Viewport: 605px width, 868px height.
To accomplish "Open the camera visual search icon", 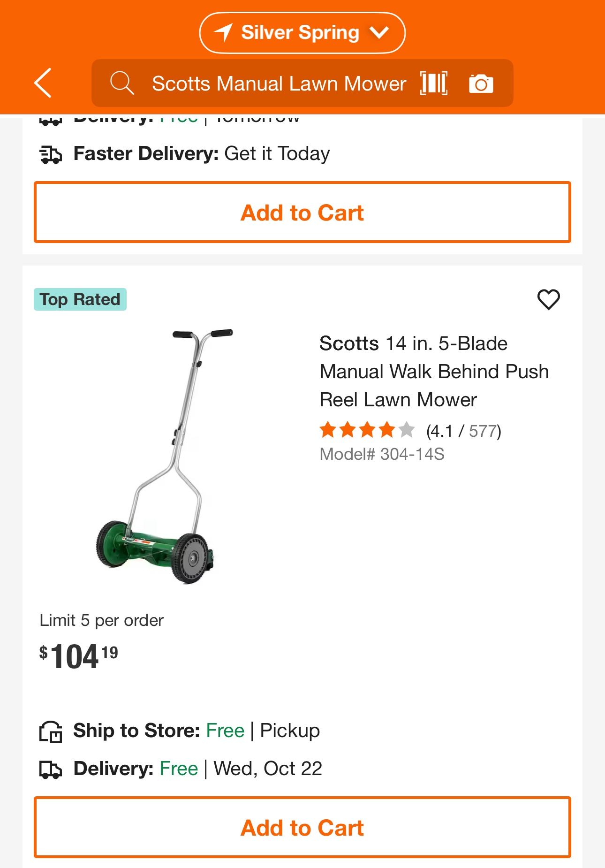I will click(x=481, y=83).
